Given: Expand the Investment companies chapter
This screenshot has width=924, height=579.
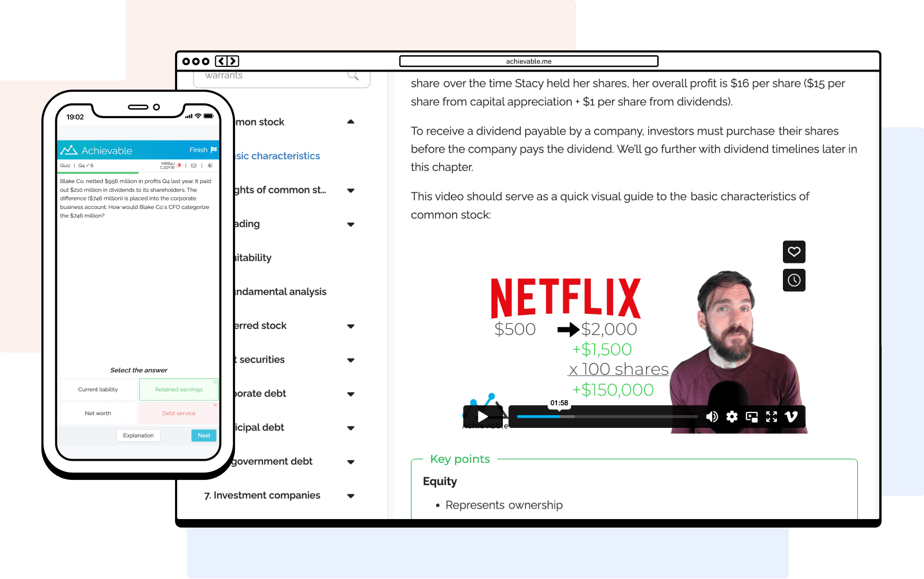Looking at the screenshot, I should 351,496.
